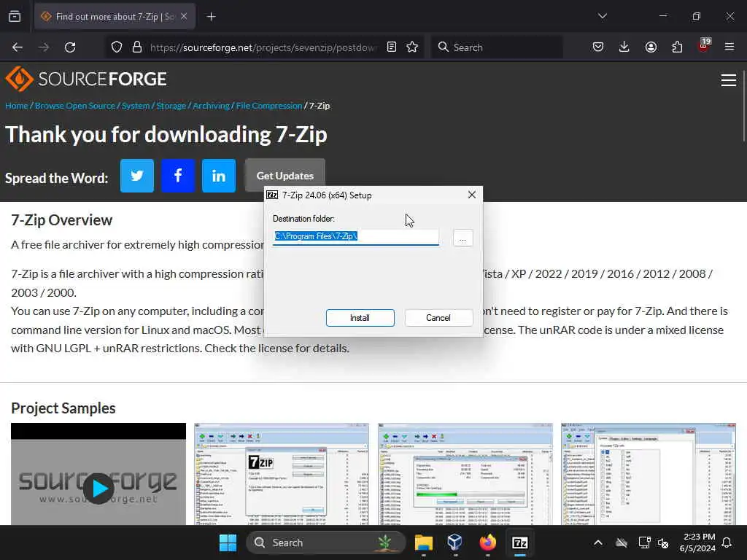747x560 pixels.
Task: Expand the list all tabs chevron
Action: [603, 16]
